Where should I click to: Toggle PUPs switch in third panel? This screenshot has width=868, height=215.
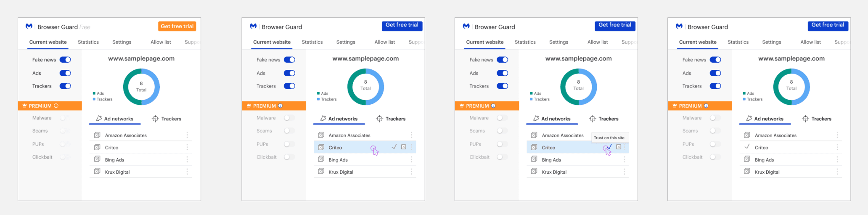tap(502, 144)
